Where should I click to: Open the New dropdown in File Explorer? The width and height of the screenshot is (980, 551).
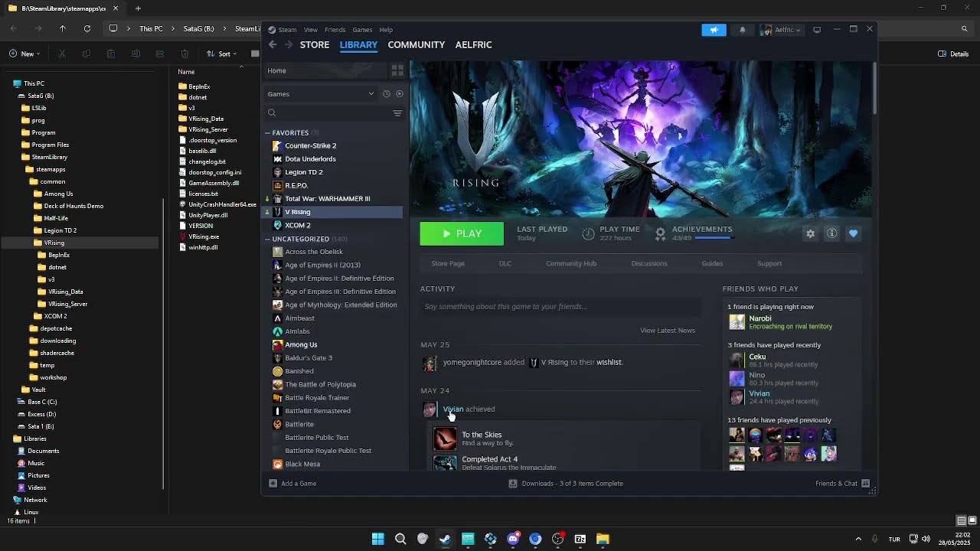[26, 54]
